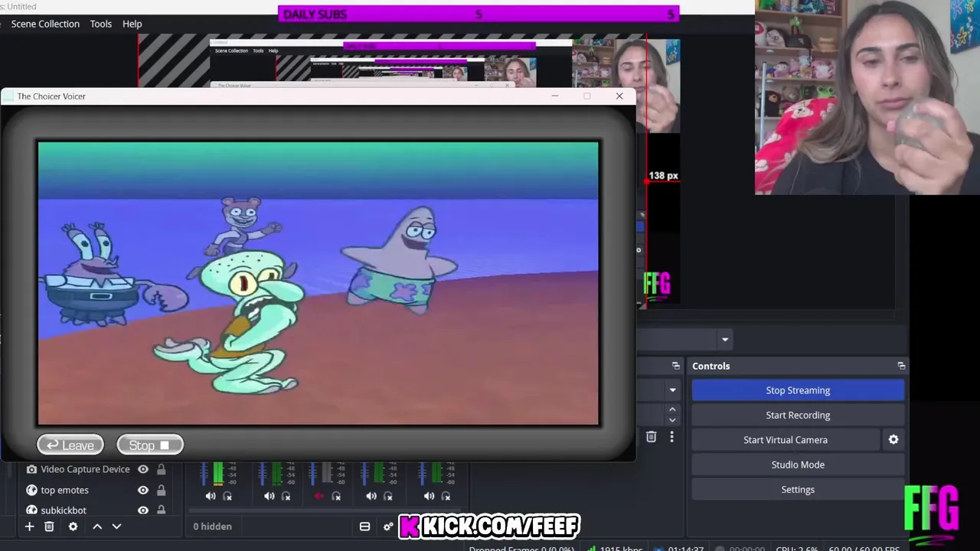980x551 pixels.
Task: Start the Virtual Camera
Action: pos(786,440)
